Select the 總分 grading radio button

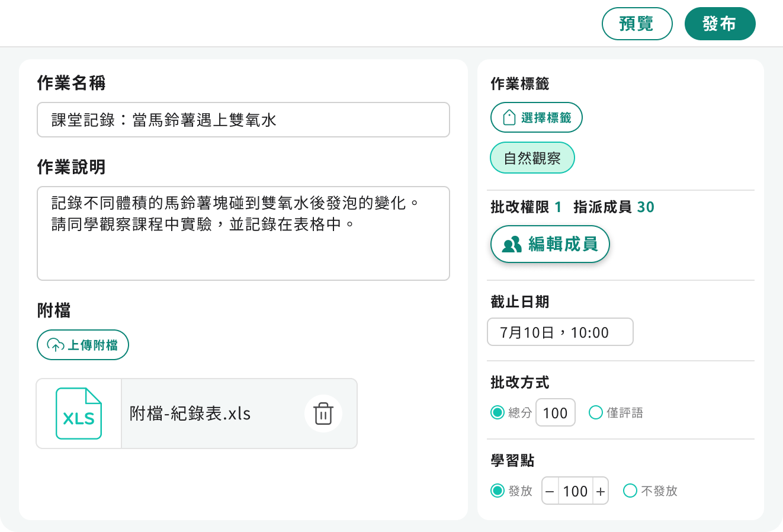(x=498, y=412)
